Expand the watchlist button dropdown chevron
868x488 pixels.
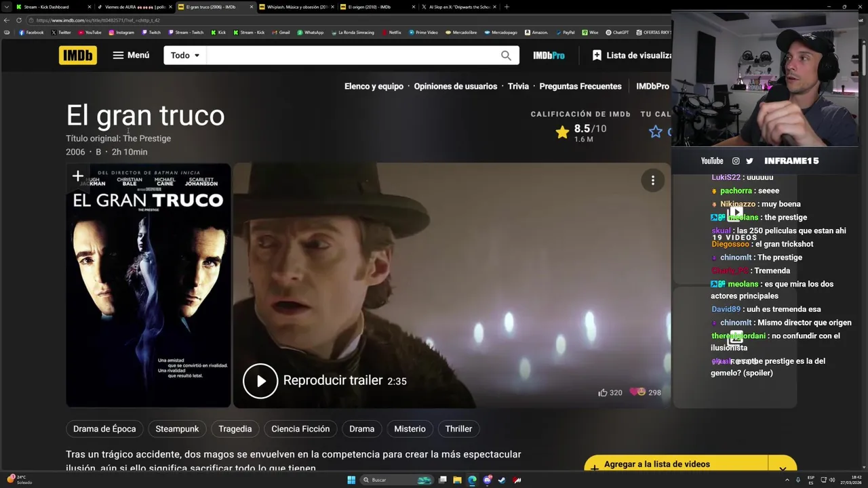coord(783,467)
